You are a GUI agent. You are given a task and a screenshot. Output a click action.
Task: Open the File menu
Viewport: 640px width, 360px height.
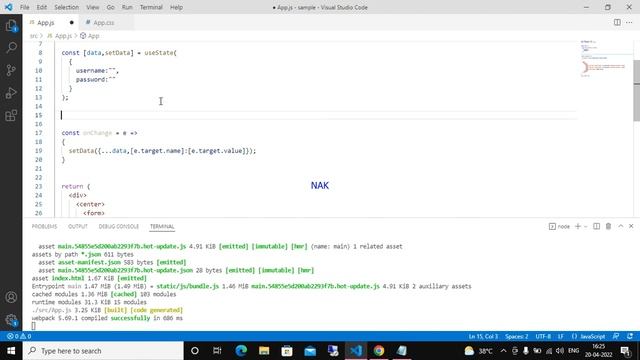[x=24, y=7]
